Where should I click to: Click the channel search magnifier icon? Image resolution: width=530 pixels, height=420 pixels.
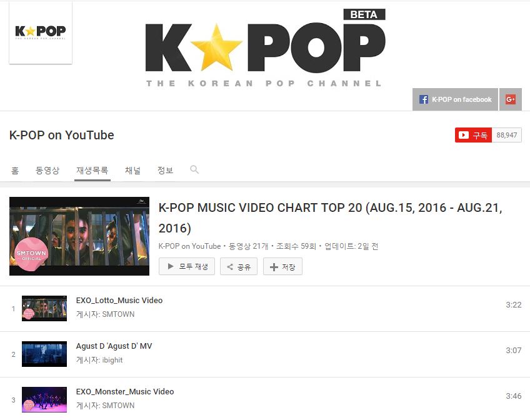(194, 169)
